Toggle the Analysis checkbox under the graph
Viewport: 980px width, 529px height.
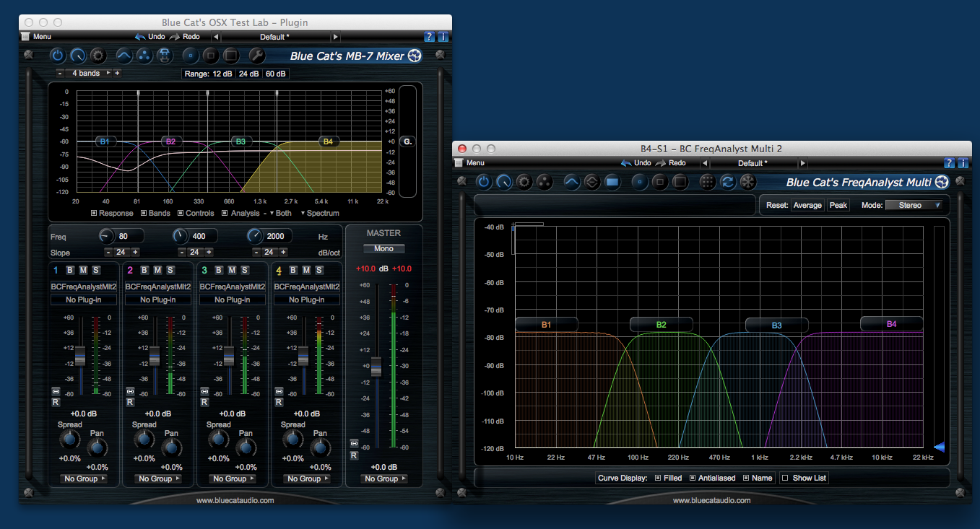[225, 213]
